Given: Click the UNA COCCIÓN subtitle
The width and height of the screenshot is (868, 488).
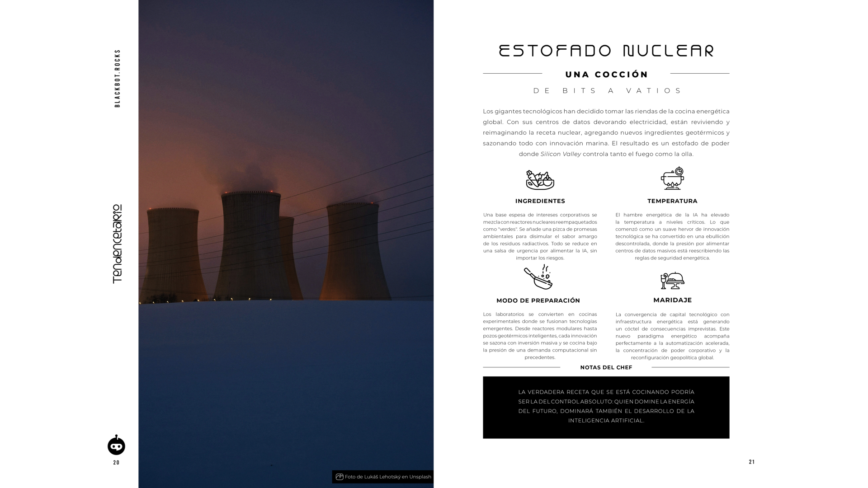Looking at the screenshot, I should [x=606, y=75].
